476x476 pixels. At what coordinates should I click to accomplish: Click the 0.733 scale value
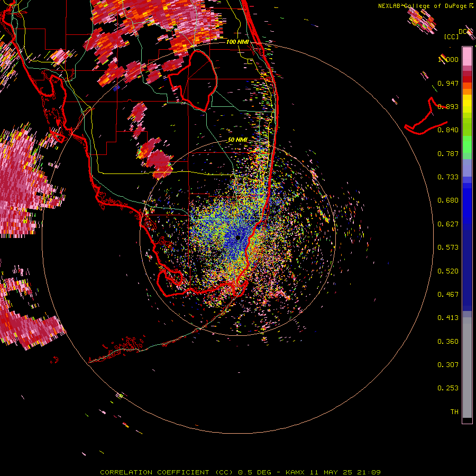tap(448, 177)
